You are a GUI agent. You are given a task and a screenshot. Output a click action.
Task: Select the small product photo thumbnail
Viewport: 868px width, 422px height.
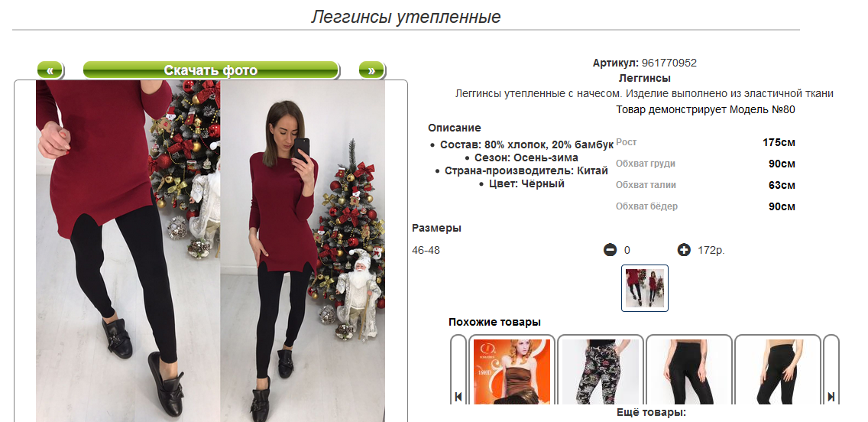tap(645, 288)
